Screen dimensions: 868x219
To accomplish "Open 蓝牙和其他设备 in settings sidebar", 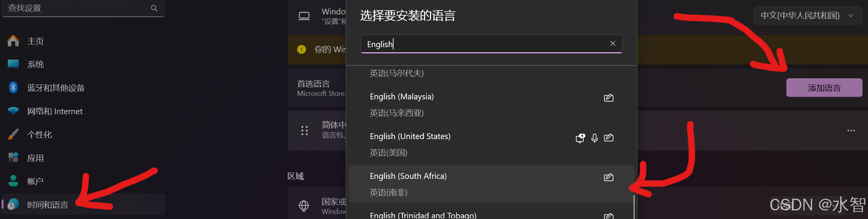I will point(83,88).
